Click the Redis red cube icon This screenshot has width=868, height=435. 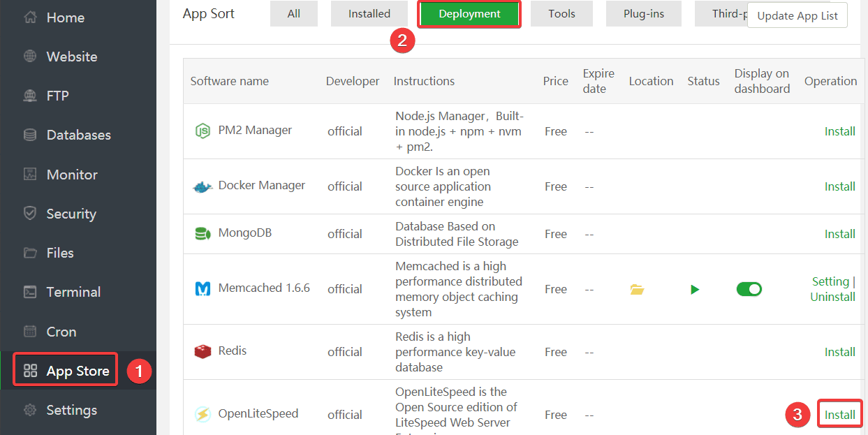point(203,351)
